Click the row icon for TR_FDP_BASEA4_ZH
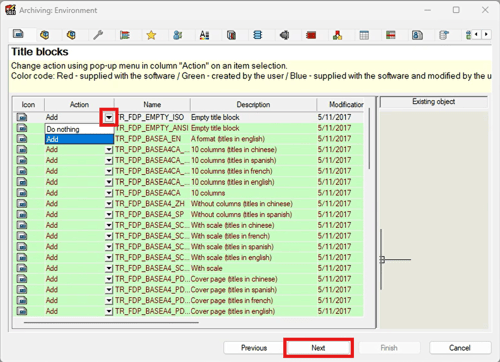500x362 pixels. [x=22, y=203]
